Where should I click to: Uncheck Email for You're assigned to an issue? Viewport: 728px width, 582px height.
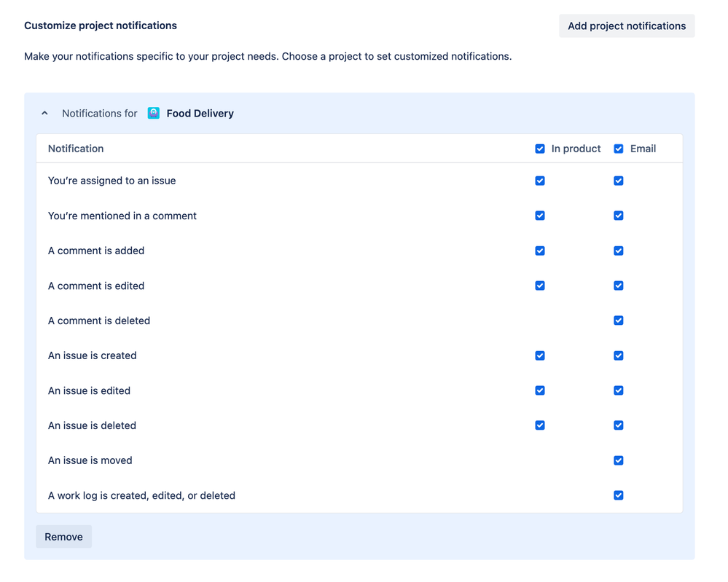click(x=619, y=181)
